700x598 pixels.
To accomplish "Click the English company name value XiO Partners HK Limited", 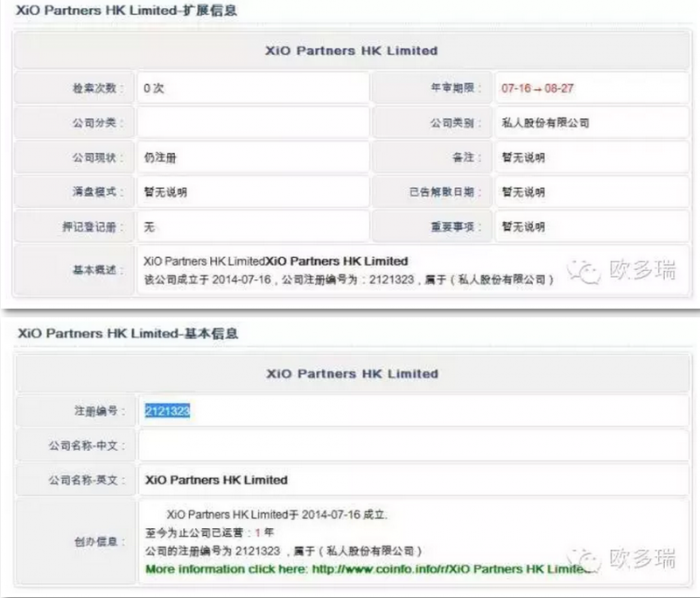I will click(216, 480).
